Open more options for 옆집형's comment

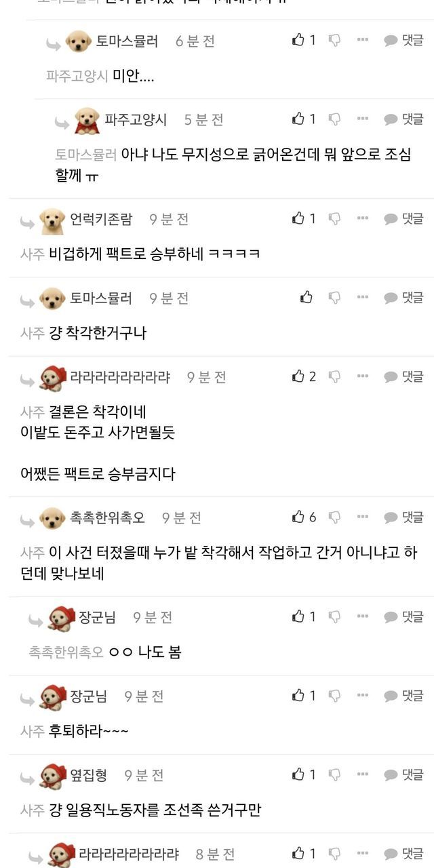363,774
